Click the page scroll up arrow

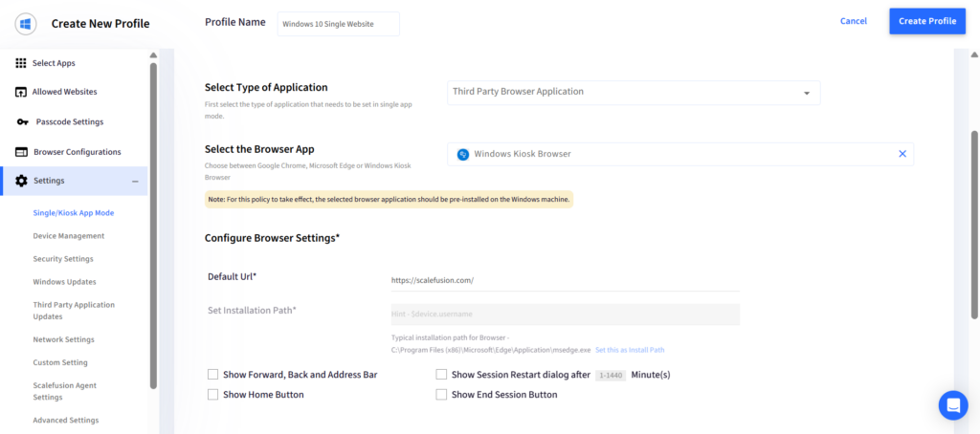pyautogui.click(x=974, y=54)
